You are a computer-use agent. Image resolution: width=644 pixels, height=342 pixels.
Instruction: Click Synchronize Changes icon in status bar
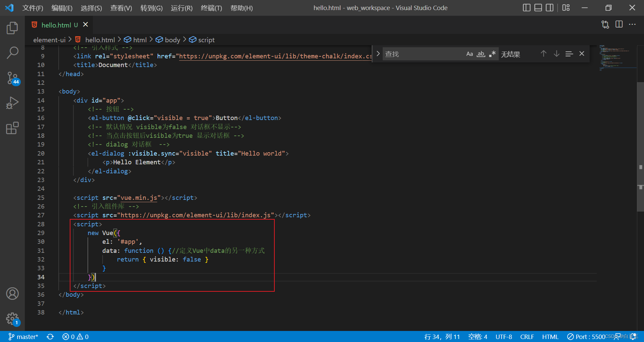(x=50, y=337)
